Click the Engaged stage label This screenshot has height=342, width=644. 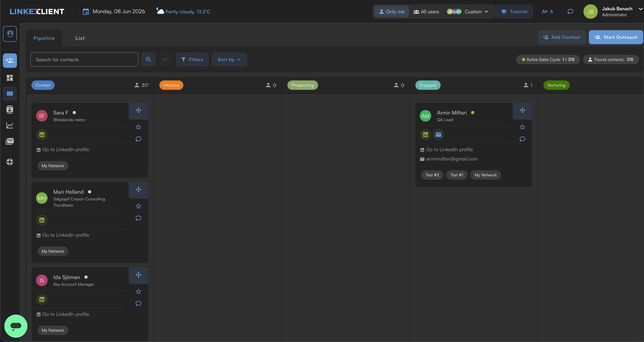(x=428, y=85)
